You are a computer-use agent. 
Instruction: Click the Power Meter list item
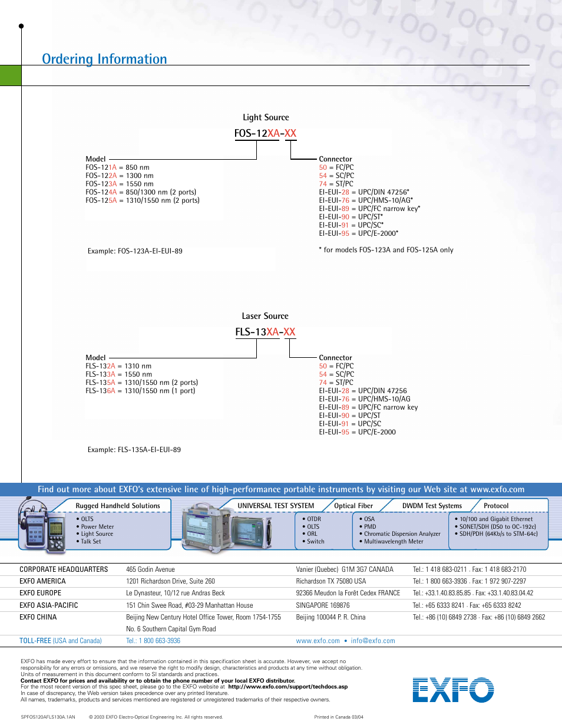click(95, 527)
